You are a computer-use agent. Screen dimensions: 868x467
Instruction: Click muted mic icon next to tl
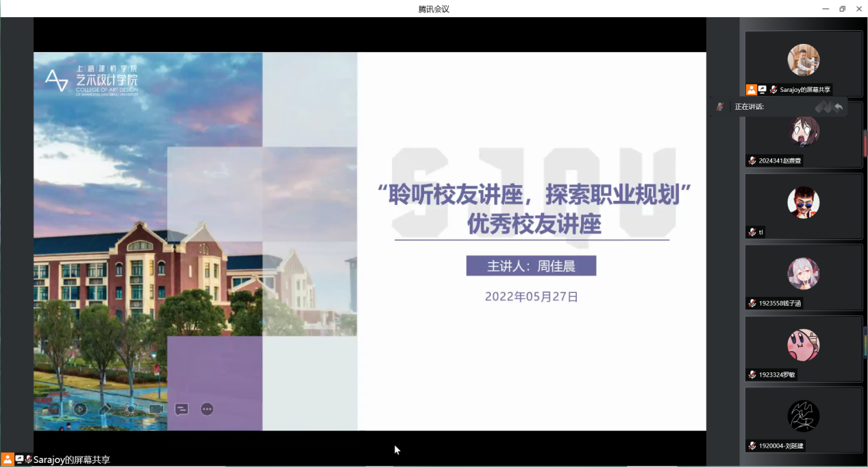(752, 232)
